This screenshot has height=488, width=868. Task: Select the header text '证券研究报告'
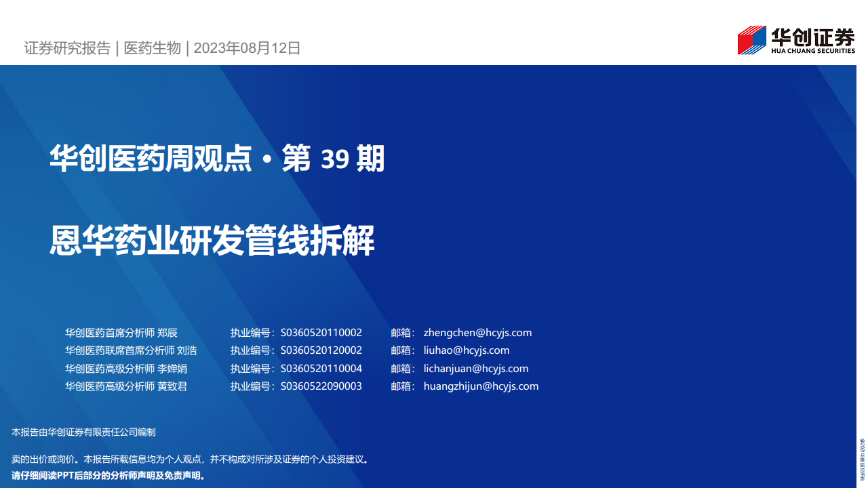[x=67, y=48]
